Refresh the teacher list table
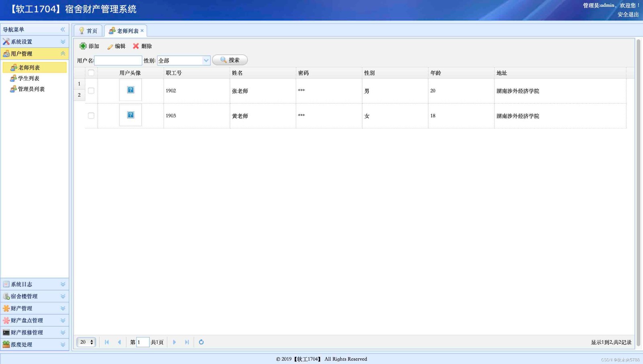 (201, 342)
